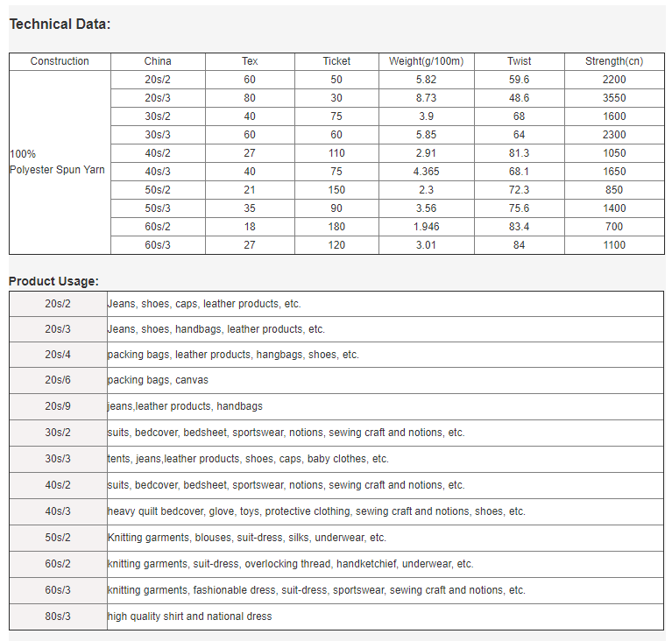
Task: Click strength value '1600'
Action: coord(614,116)
